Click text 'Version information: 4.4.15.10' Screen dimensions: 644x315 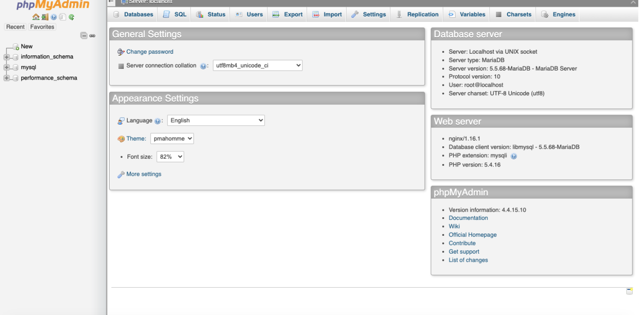488,210
